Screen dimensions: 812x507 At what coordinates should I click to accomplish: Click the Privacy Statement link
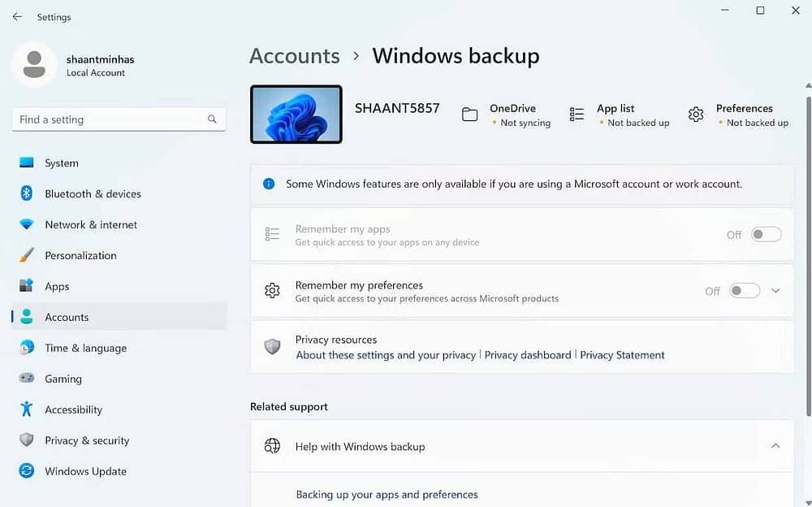622,355
